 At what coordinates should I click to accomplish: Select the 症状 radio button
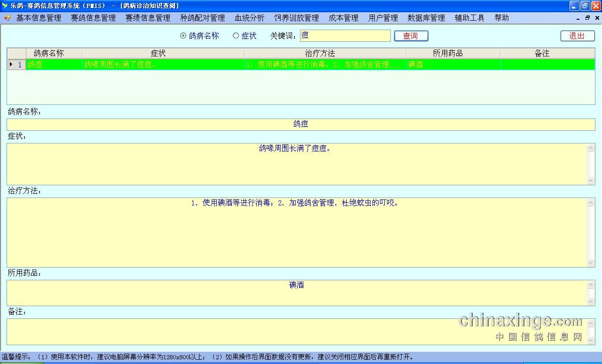236,36
